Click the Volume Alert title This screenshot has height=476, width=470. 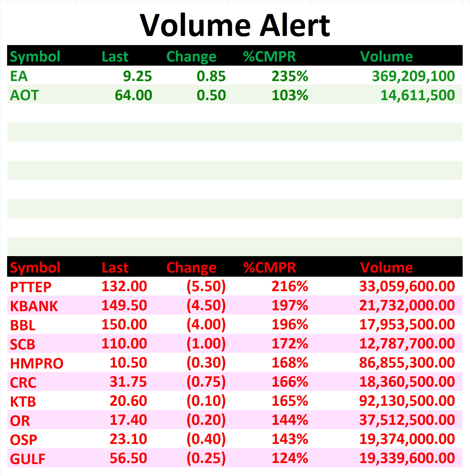tap(235, 25)
